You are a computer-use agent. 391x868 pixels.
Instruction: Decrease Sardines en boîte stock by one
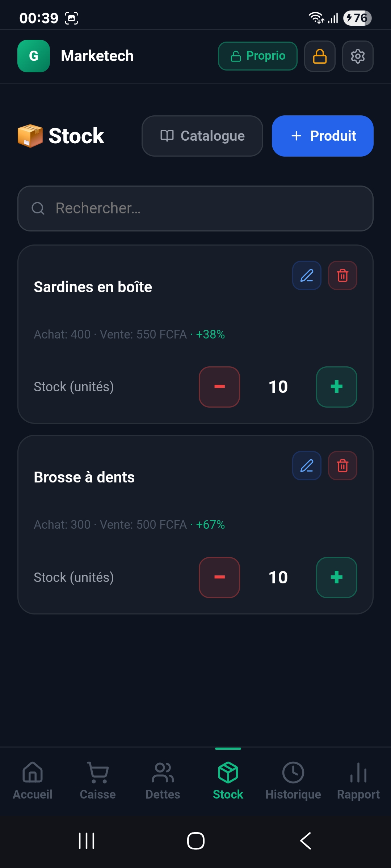click(219, 387)
